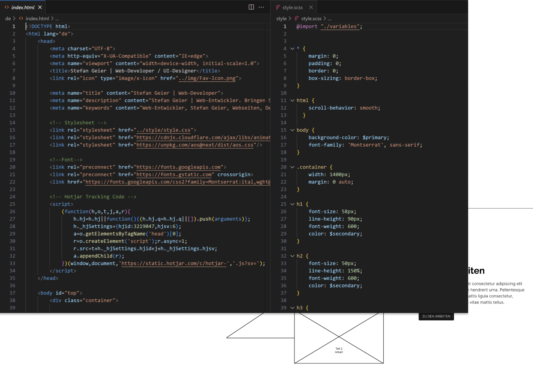The height and width of the screenshot is (392, 533).
Task: Collapse the 'html {' rule fold arrow
Action: pyautogui.click(x=292, y=101)
